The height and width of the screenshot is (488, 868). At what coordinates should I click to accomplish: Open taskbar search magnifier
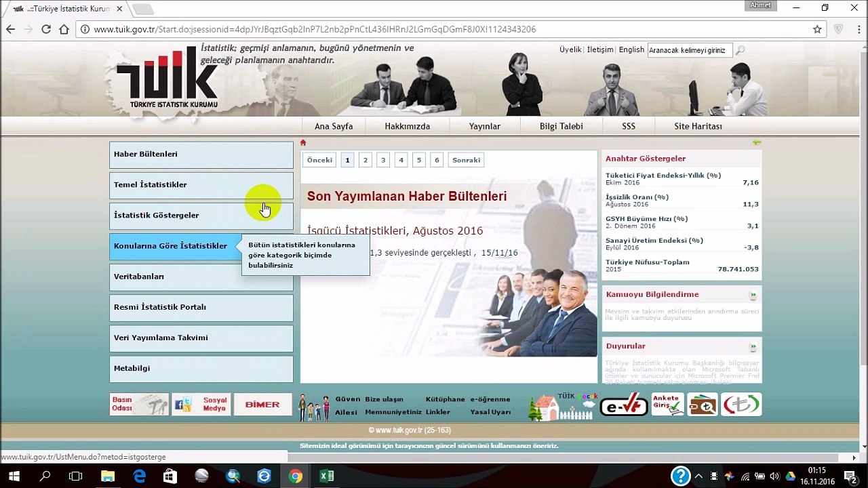pos(45,476)
